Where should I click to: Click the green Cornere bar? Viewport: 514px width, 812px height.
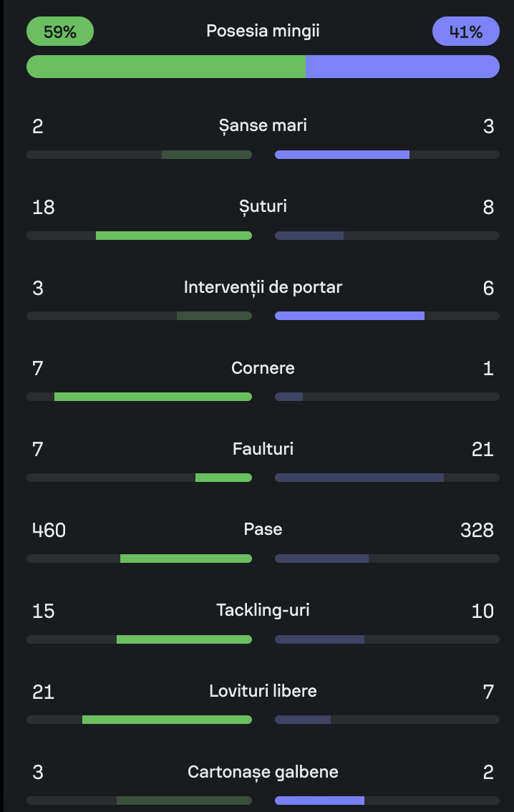click(153, 397)
